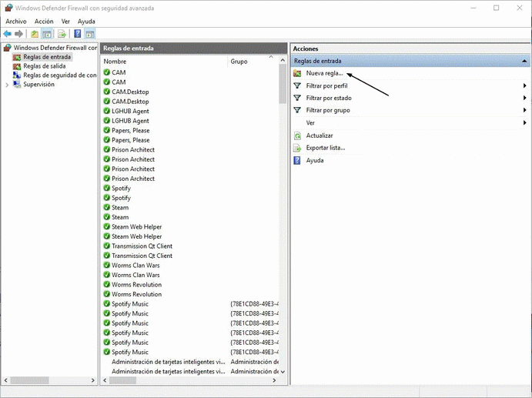This screenshot has height=398, width=532.
Task: Click the rules list scroll up arrow
Action: [x=283, y=60]
